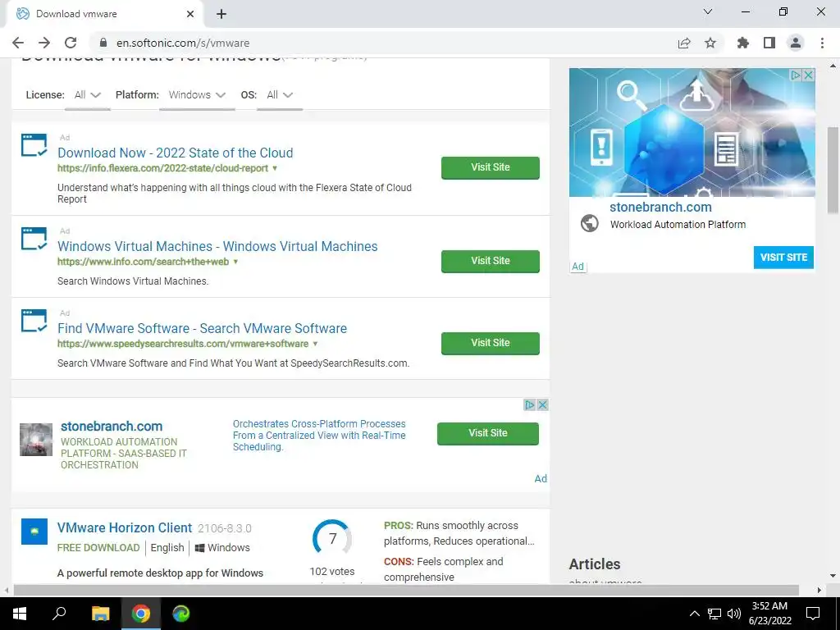Click the vertical page scrollbar thumb
The image size is (840, 630).
(833, 170)
